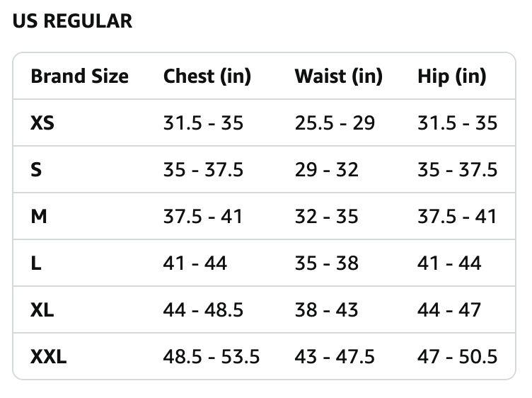The image size is (532, 398).
Task: Select XL waist value 38 - 43
Action: tap(326, 309)
